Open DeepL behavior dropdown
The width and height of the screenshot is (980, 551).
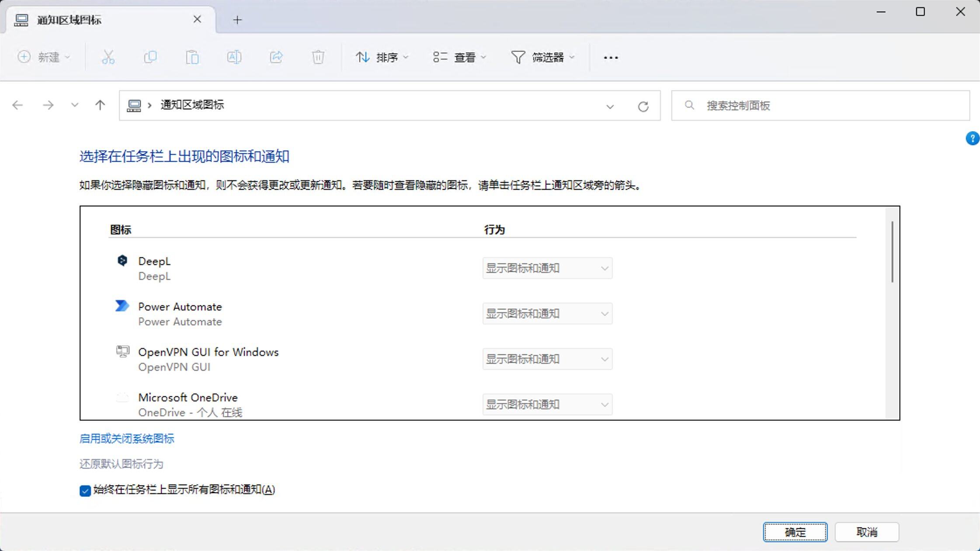[x=547, y=268]
